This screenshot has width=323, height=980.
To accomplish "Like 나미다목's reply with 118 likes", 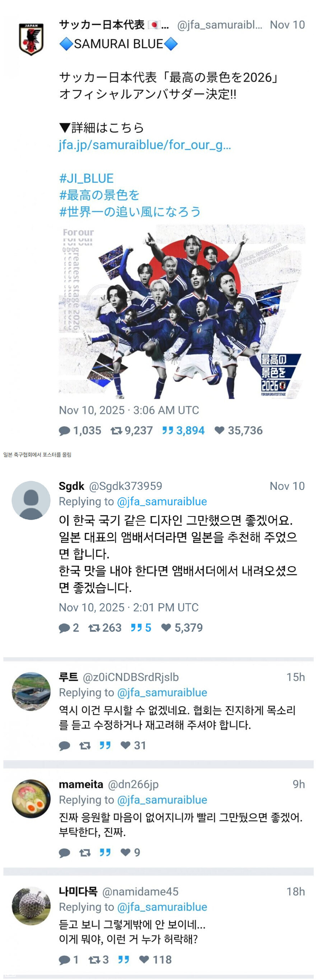I will (x=155, y=960).
